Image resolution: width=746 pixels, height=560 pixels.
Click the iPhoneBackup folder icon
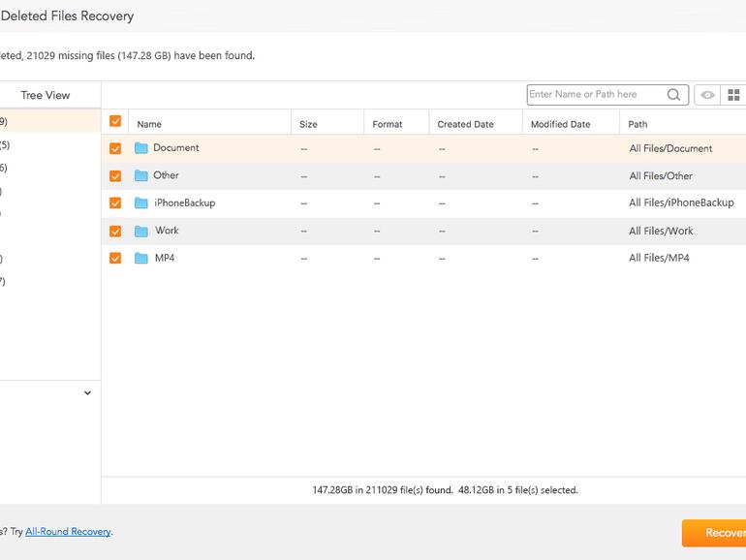pos(141,203)
